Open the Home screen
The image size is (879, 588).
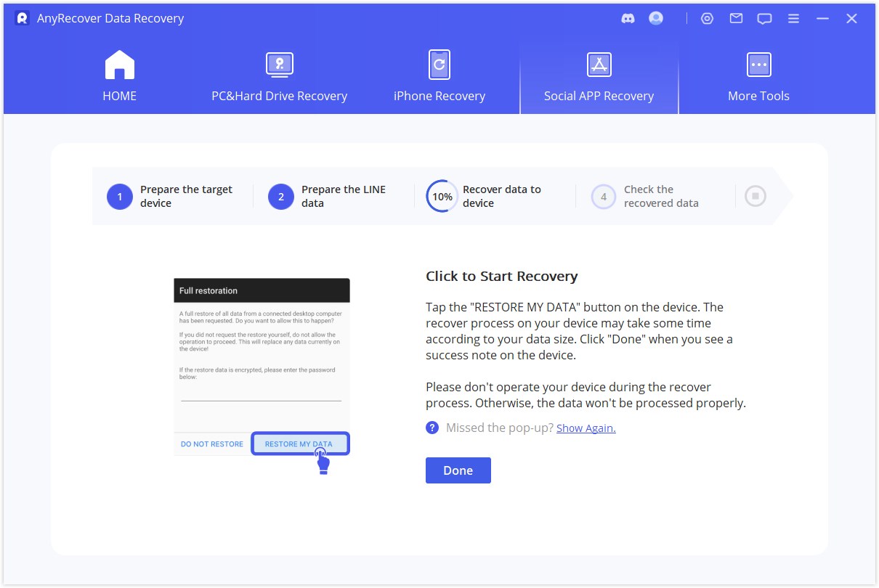coord(119,75)
